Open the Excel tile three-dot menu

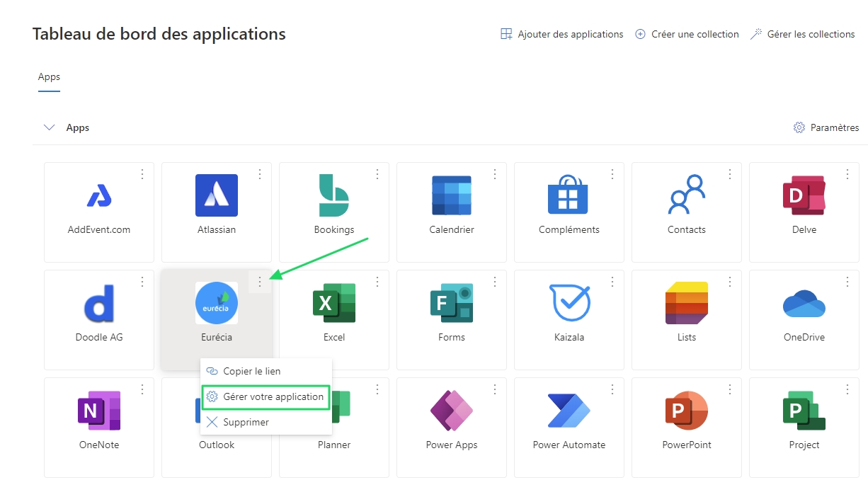[x=377, y=282]
